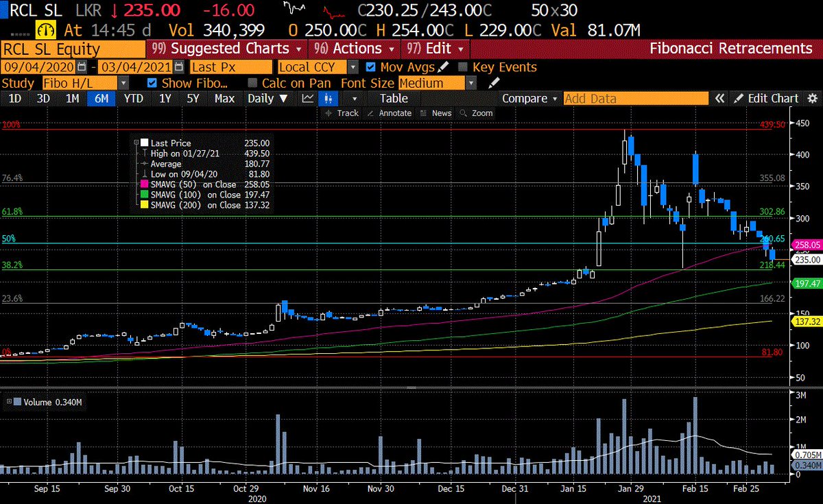Viewport: 823px width, 504px height.
Task: Select the 1Y time range tab
Action: [x=165, y=99]
